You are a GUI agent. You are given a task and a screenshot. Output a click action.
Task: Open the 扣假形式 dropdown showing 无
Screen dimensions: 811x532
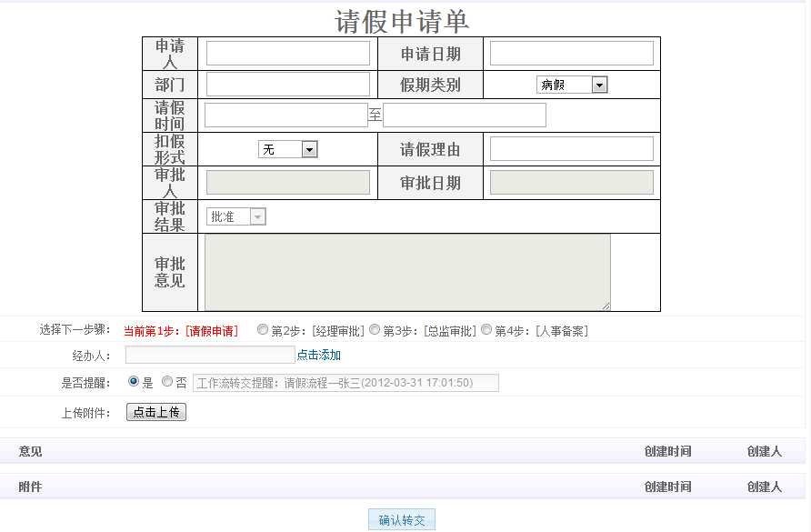tap(310, 148)
